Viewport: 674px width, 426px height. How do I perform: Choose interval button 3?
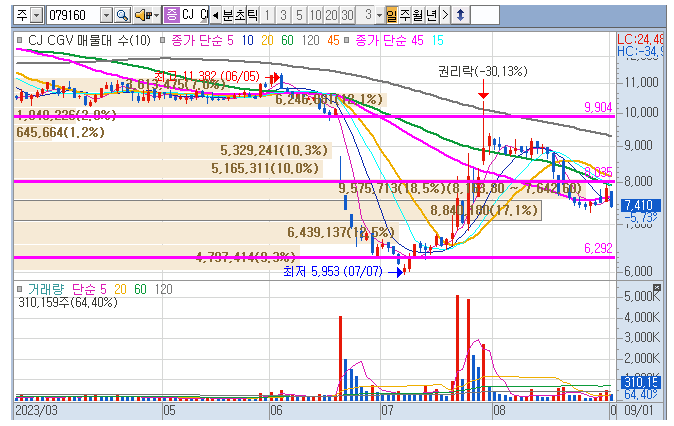(x=283, y=15)
